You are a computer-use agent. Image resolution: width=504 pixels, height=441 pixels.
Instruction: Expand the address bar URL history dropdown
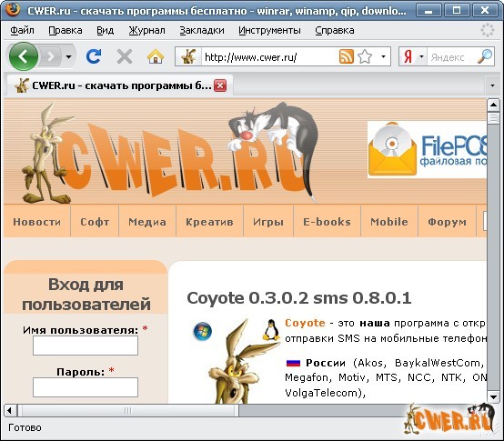(x=383, y=57)
